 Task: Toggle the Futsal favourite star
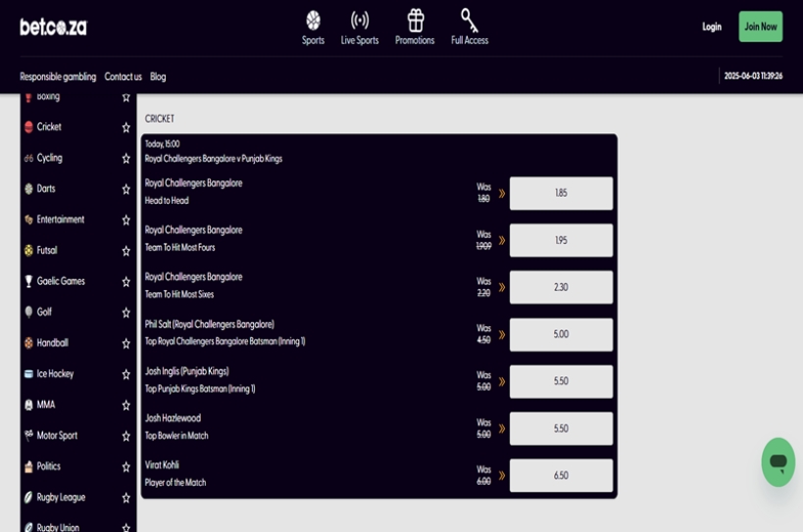click(125, 251)
